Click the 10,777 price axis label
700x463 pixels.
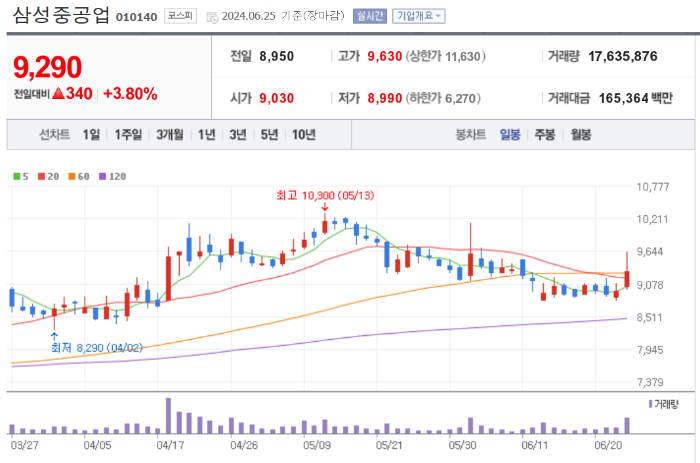pos(653,187)
